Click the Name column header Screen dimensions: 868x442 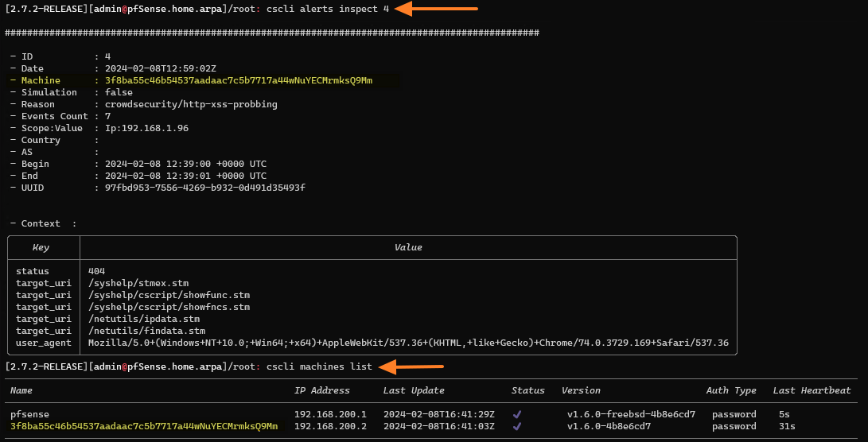[x=23, y=390]
